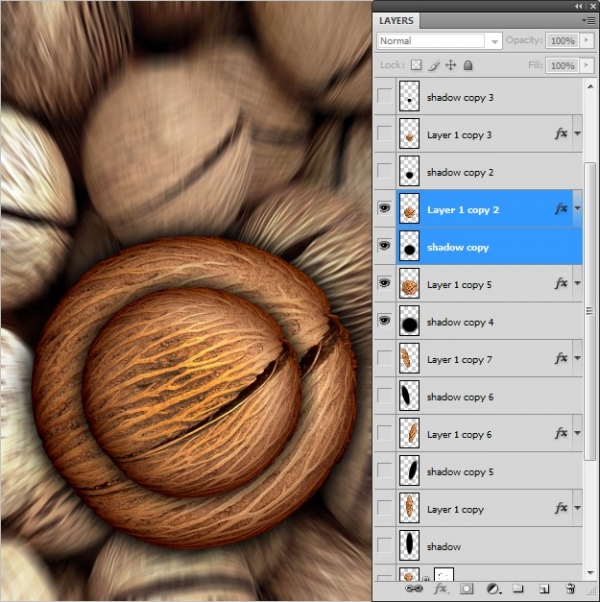The width and height of the screenshot is (600, 602).
Task: Create new fill or adjustment layer
Action: pos(493,588)
